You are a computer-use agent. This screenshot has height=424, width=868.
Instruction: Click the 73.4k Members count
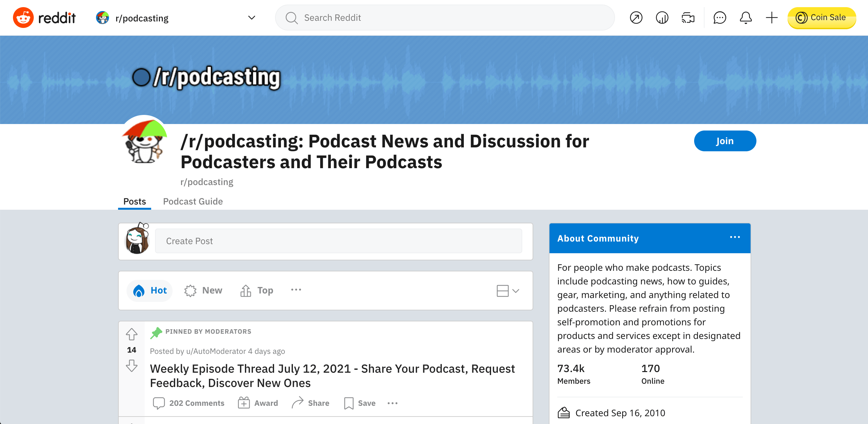pyautogui.click(x=574, y=374)
